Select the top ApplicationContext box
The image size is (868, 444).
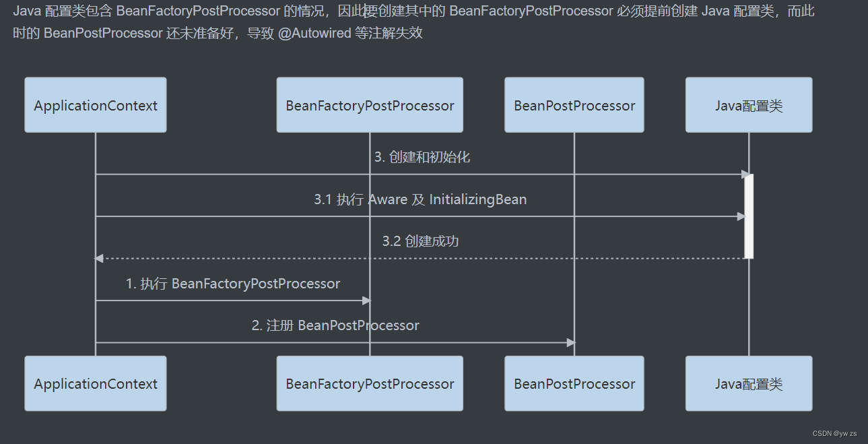point(95,104)
